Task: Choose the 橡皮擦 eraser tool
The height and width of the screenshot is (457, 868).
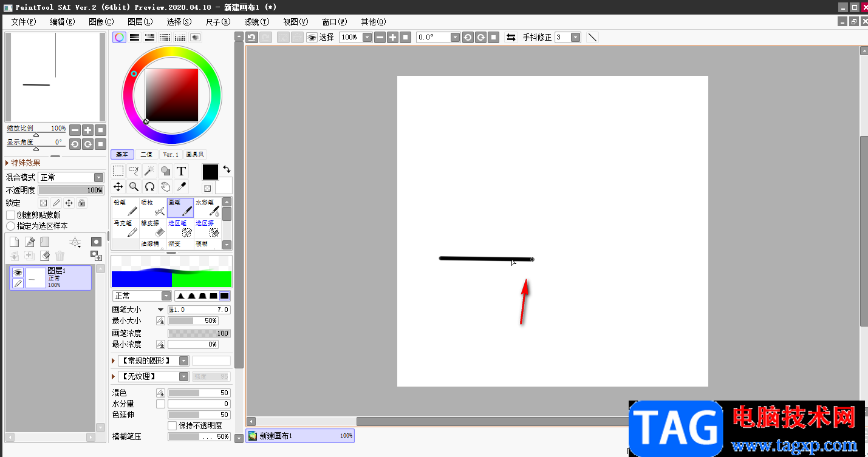Action: click(153, 228)
